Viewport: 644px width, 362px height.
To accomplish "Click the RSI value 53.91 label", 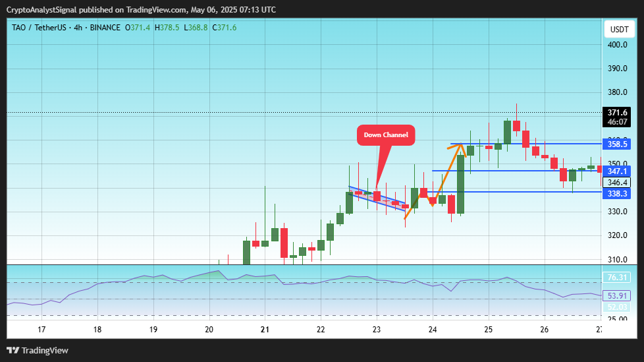I will click(x=616, y=296).
